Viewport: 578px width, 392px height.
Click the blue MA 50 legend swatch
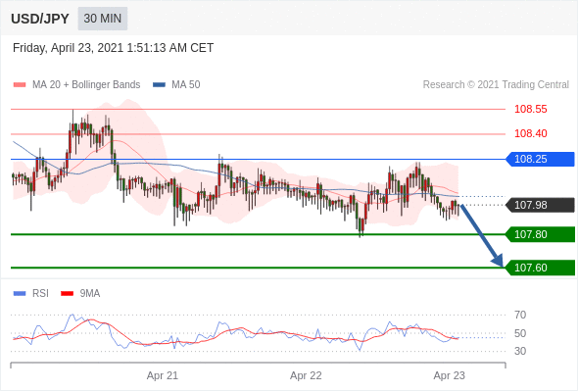[160, 85]
